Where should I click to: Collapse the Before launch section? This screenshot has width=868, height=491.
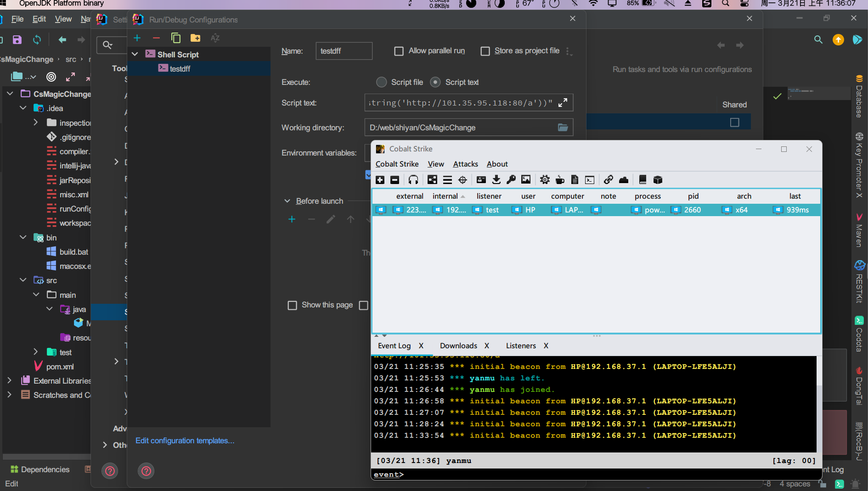(x=287, y=201)
